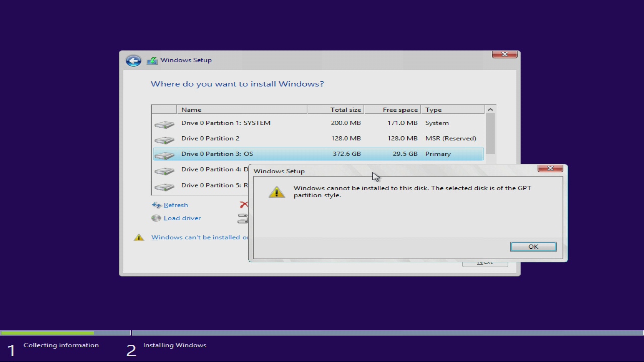Click the "Where do you want to install Windows?" heading
This screenshot has width=644, height=362.
[237, 84]
